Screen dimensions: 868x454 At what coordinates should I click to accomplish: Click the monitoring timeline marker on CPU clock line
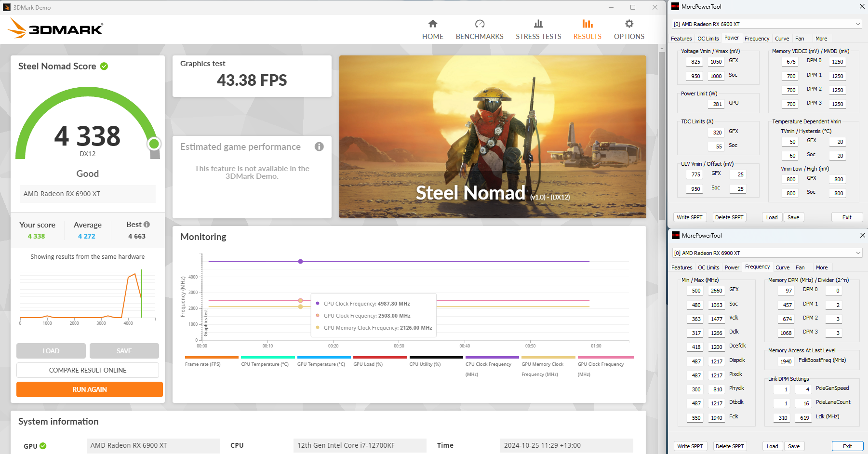click(x=300, y=261)
